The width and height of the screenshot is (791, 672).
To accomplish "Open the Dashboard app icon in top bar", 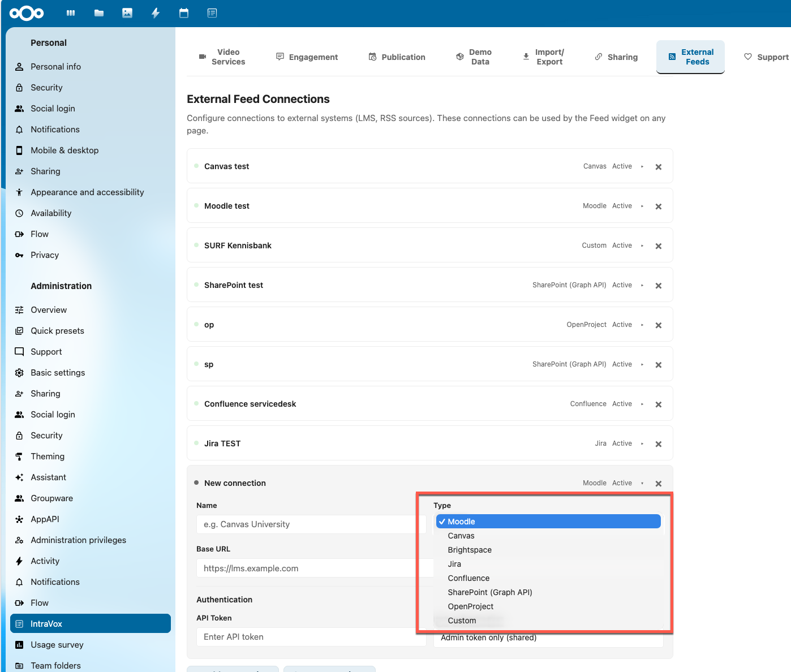I will [x=71, y=13].
